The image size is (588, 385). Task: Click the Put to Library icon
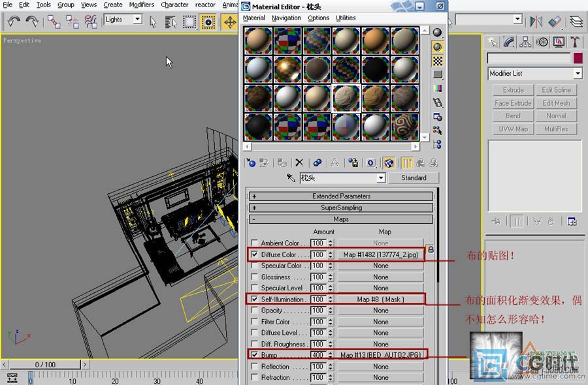353,162
